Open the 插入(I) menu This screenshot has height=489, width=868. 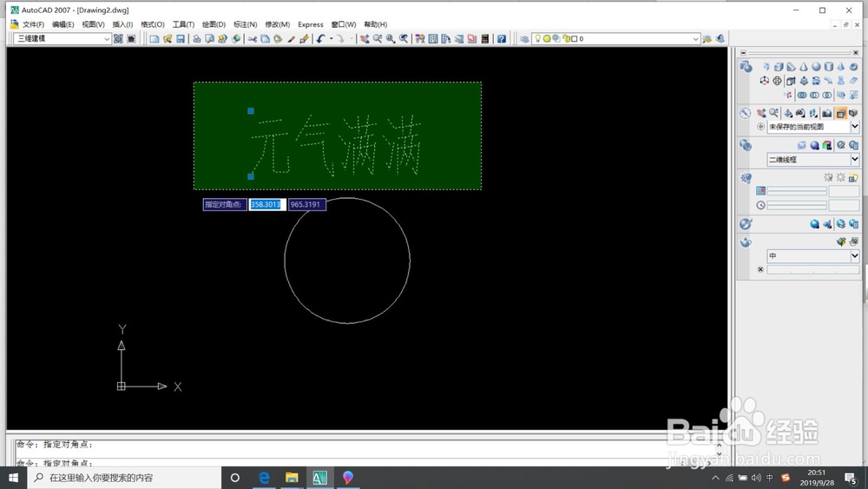(122, 24)
